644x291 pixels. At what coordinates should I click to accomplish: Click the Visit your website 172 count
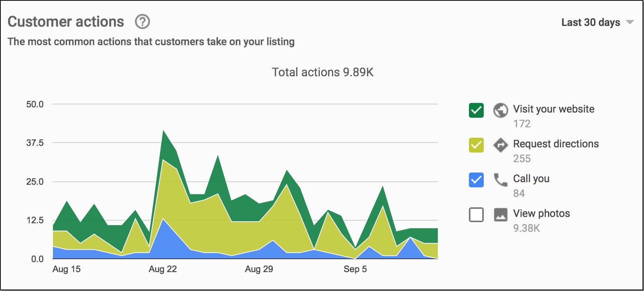click(x=522, y=124)
